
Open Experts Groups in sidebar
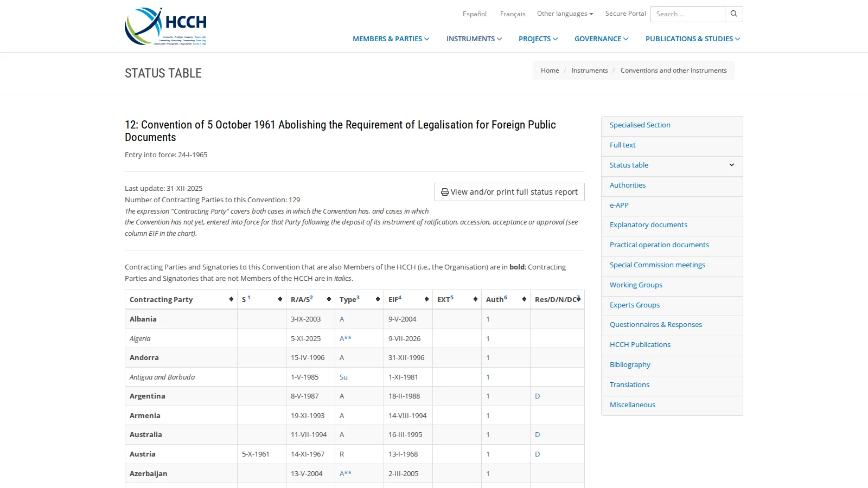[x=635, y=305]
